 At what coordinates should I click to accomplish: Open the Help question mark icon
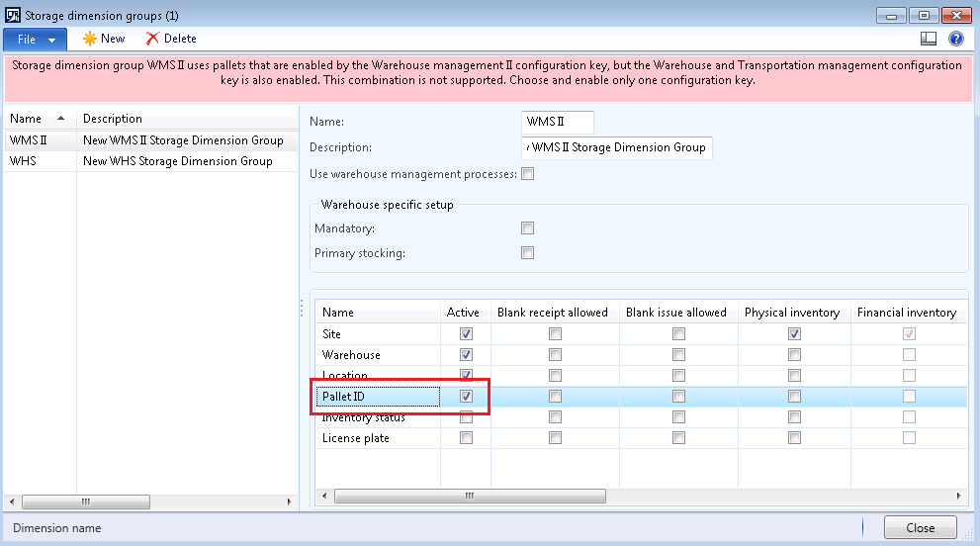point(956,39)
